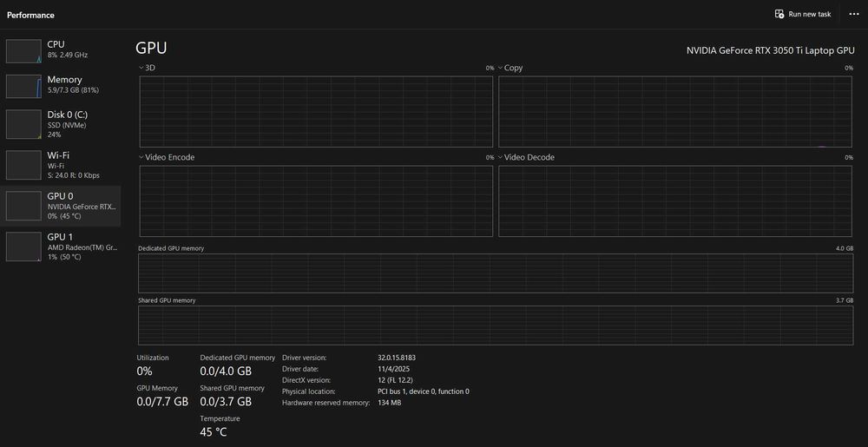
Task: Click PCI bus 1 physical location value
Action: coord(424,391)
